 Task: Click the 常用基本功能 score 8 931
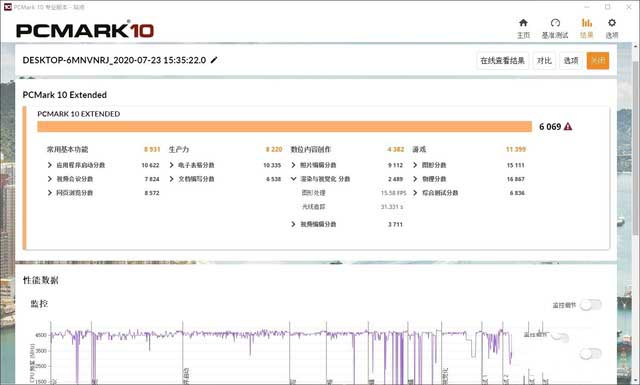click(x=152, y=149)
